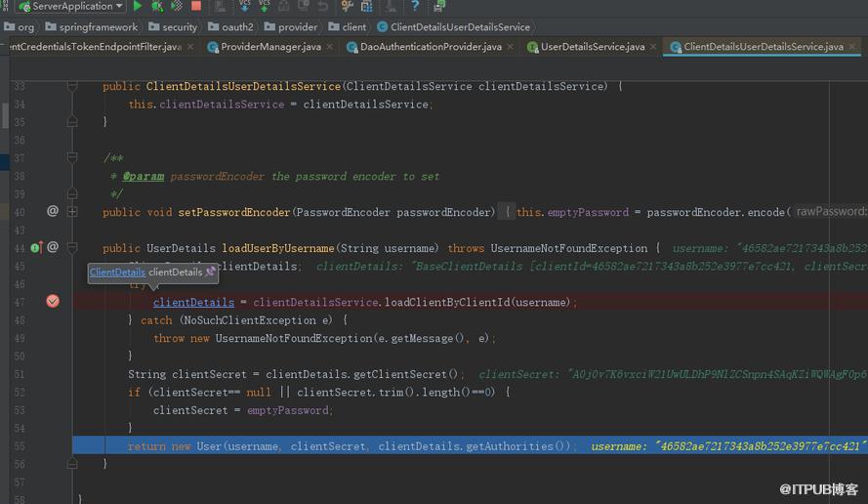Open the CredentialsTokenEndpointFilter.java tab
This screenshot has width=868, height=504.
pyautogui.click(x=96, y=47)
